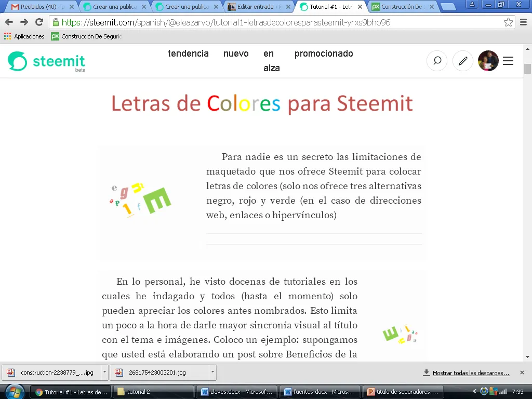
Task: Open downloaded construction-2238779 jpg file
Action: 52,373
